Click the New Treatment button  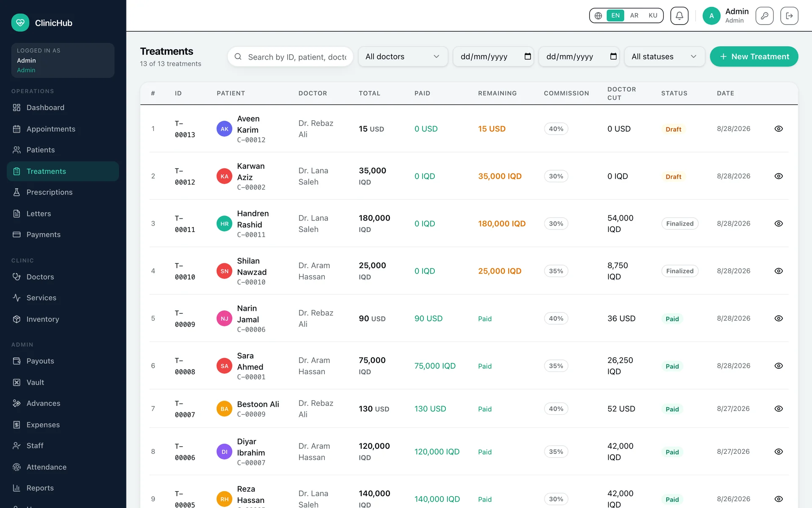coord(754,56)
